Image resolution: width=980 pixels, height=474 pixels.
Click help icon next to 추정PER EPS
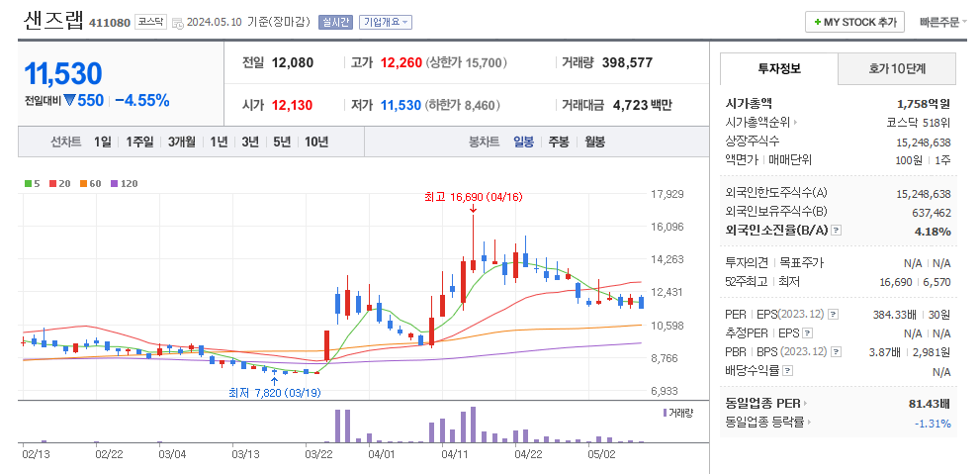coord(808,332)
